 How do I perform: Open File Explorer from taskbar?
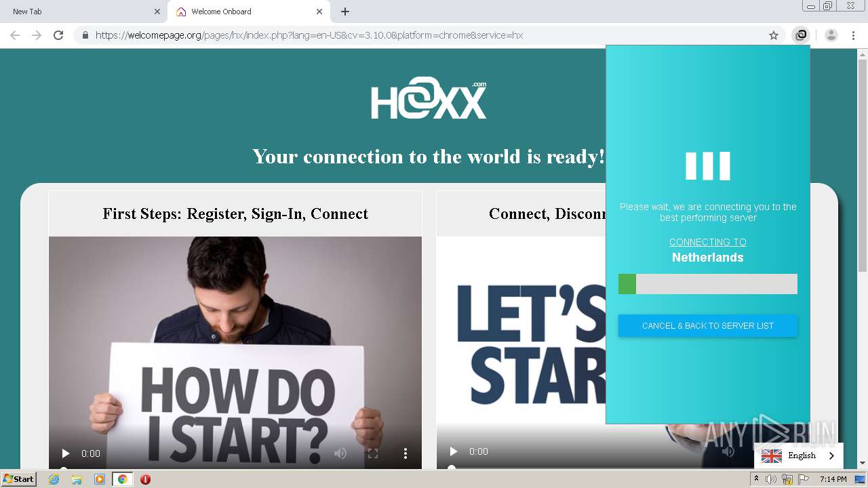pos(77,479)
